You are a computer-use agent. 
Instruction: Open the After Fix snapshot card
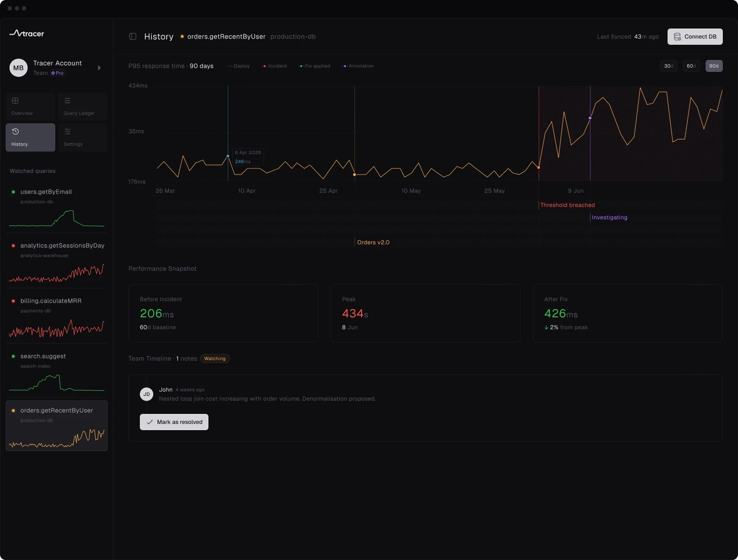[x=628, y=313]
